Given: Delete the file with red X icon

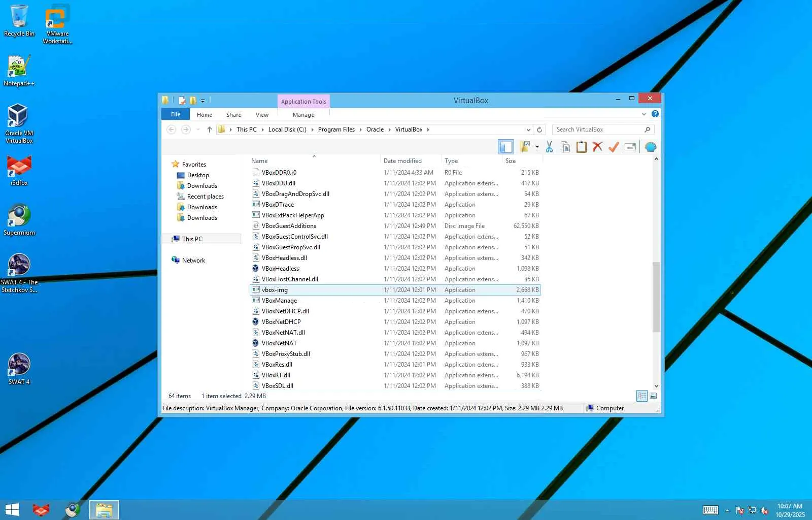Looking at the screenshot, I should [x=597, y=147].
